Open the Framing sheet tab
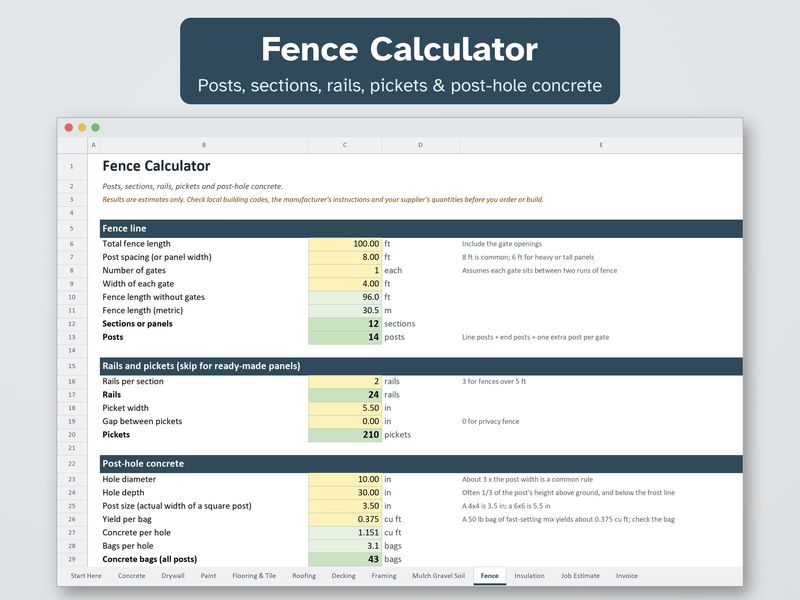 (384, 576)
